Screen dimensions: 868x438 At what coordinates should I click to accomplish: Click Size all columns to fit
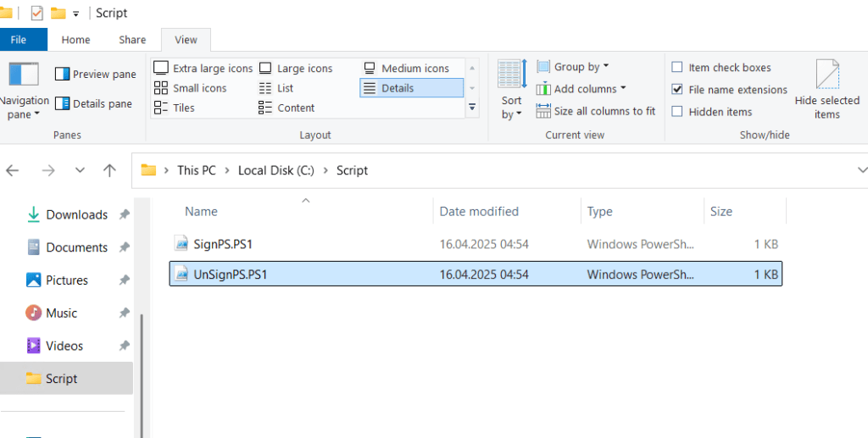[596, 111]
